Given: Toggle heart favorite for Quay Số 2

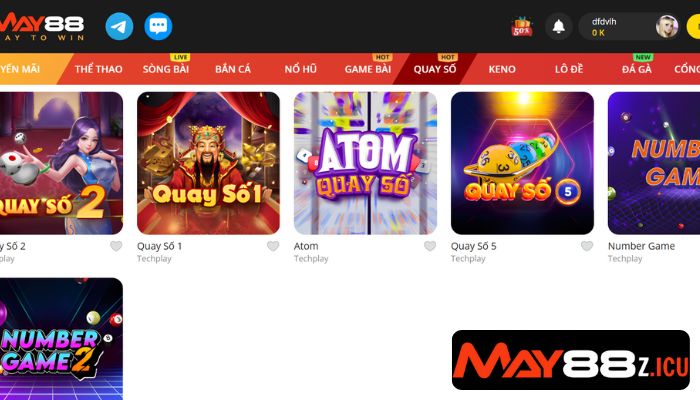Looking at the screenshot, I should click(x=116, y=246).
